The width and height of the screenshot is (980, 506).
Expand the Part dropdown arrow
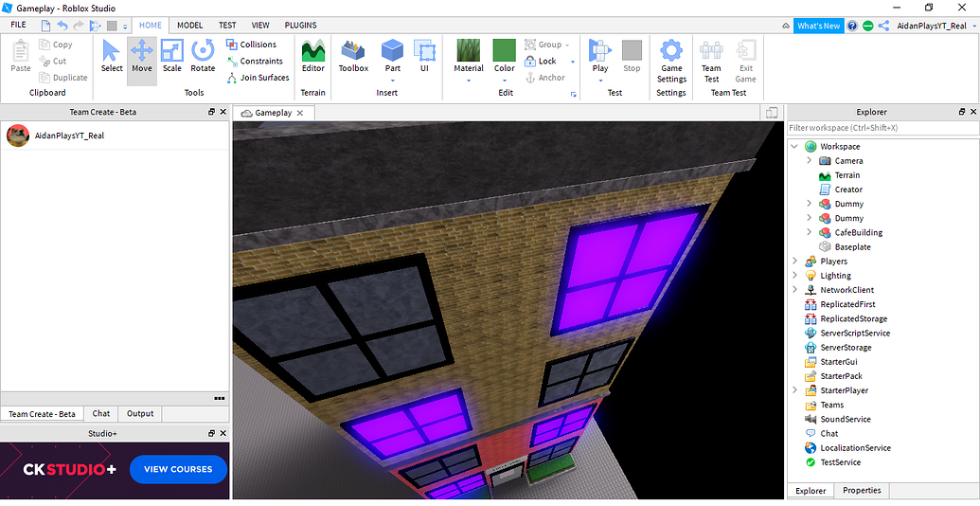[x=393, y=80]
